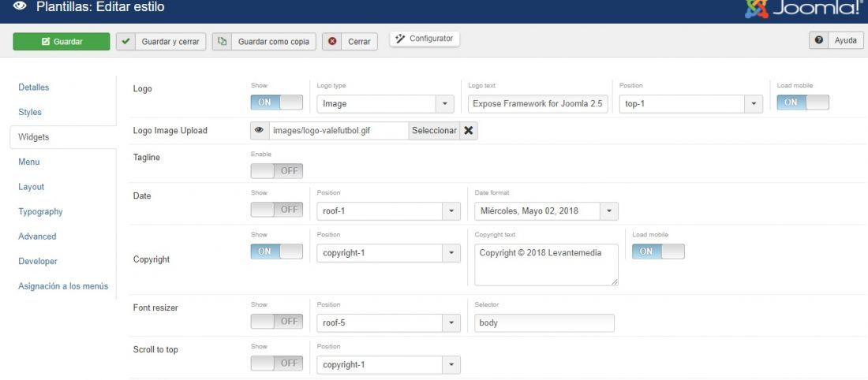Open Date Position roof-1 dropdown
868x380 pixels.
(388, 211)
